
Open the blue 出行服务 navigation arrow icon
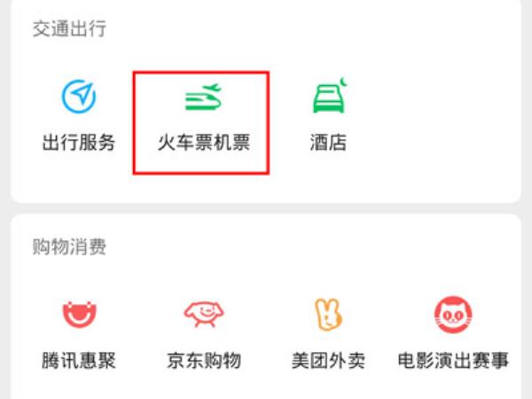click(79, 97)
